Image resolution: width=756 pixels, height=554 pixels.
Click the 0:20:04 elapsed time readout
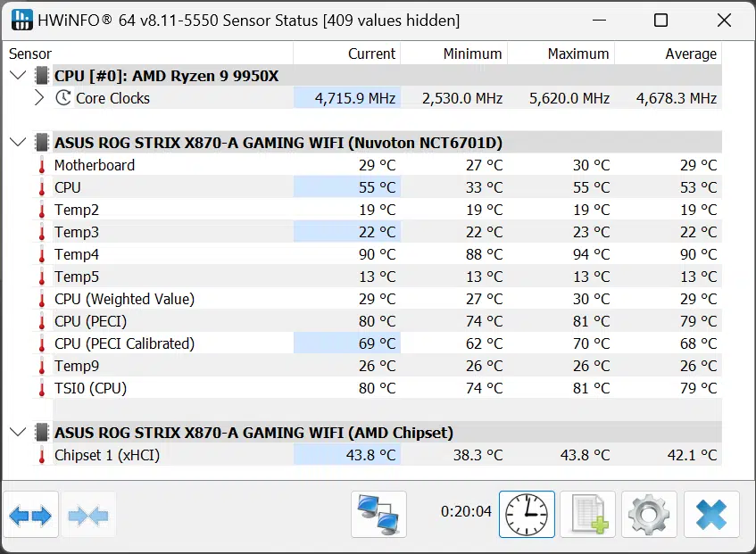pos(466,511)
